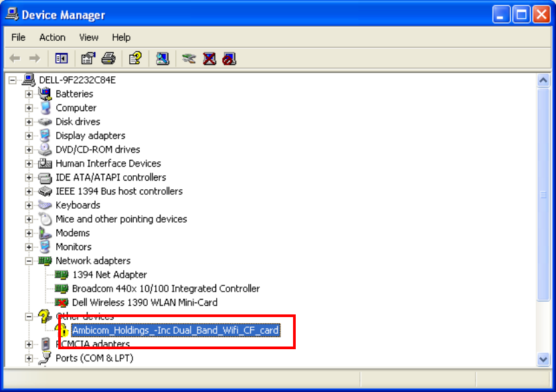Expand the PCMCIA adapters category

click(29, 345)
